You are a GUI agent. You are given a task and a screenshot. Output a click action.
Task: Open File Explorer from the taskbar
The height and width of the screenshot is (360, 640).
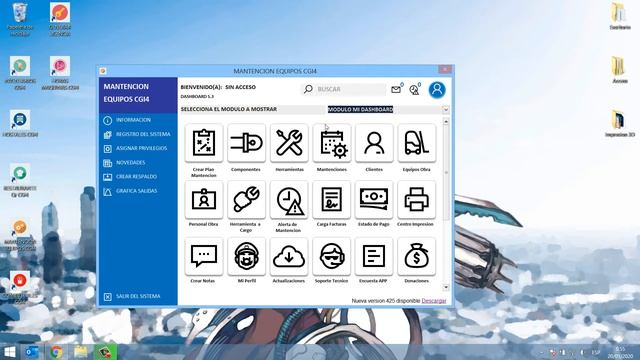click(x=81, y=352)
